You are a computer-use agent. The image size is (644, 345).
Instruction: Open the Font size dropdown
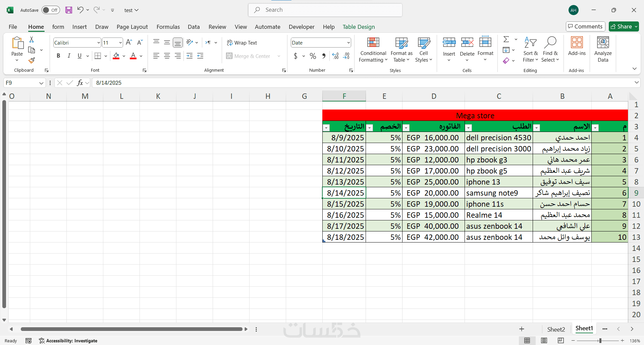click(x=120, y=43)
